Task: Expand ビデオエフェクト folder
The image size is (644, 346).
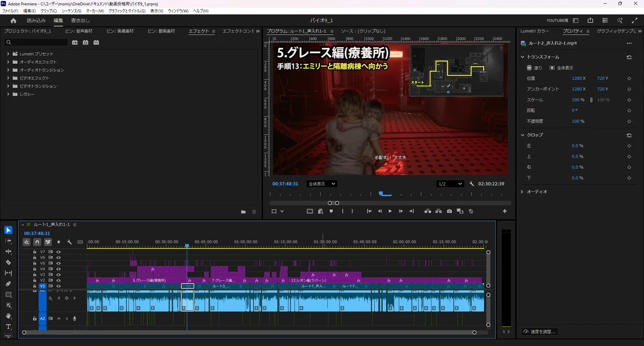Action: point(9,78)
